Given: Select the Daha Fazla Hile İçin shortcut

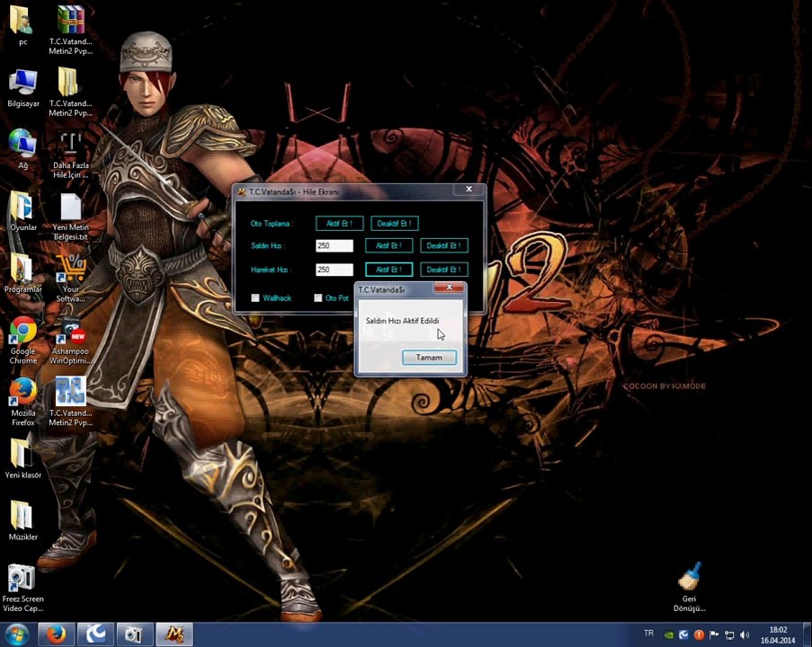Looking at the screenshot, I should pos(70,155).
